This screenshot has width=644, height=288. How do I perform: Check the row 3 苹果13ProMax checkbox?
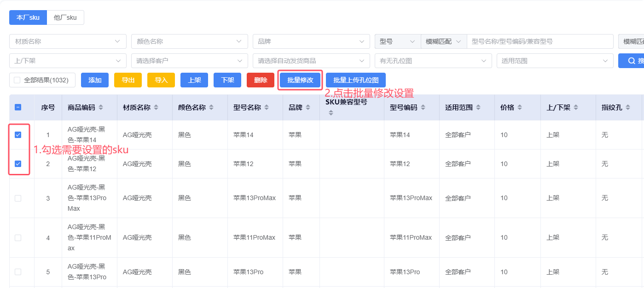click(18, 198)
